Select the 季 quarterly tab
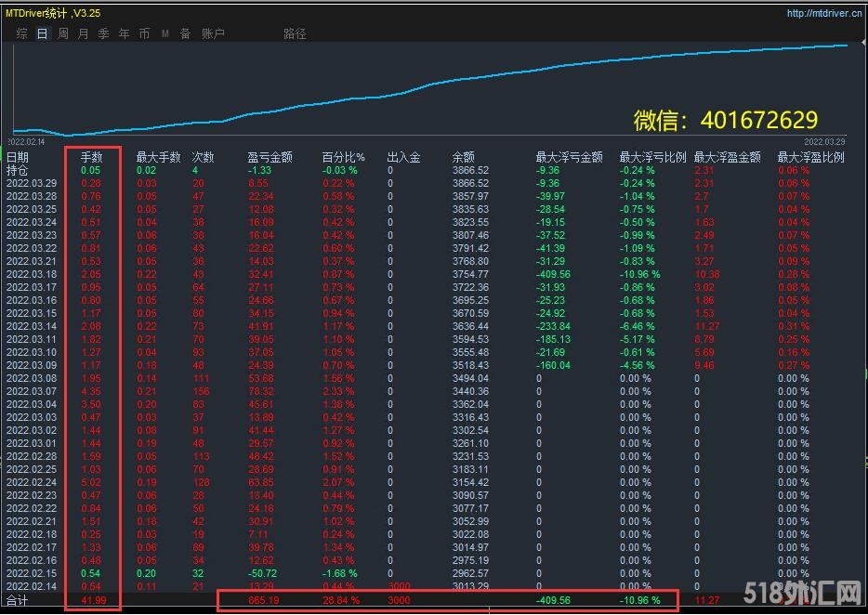Screen dimensions: 868x615 104,33
